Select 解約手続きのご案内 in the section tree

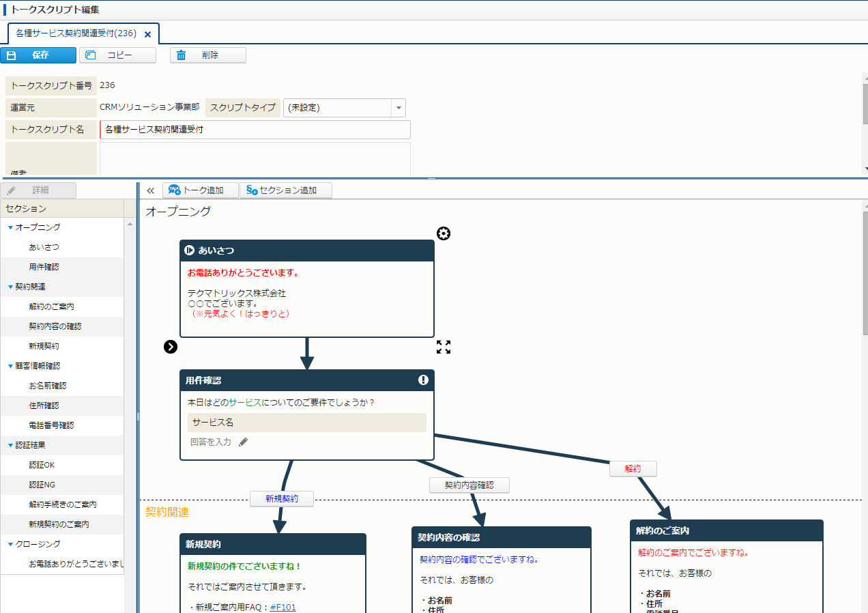click(63, 504)
